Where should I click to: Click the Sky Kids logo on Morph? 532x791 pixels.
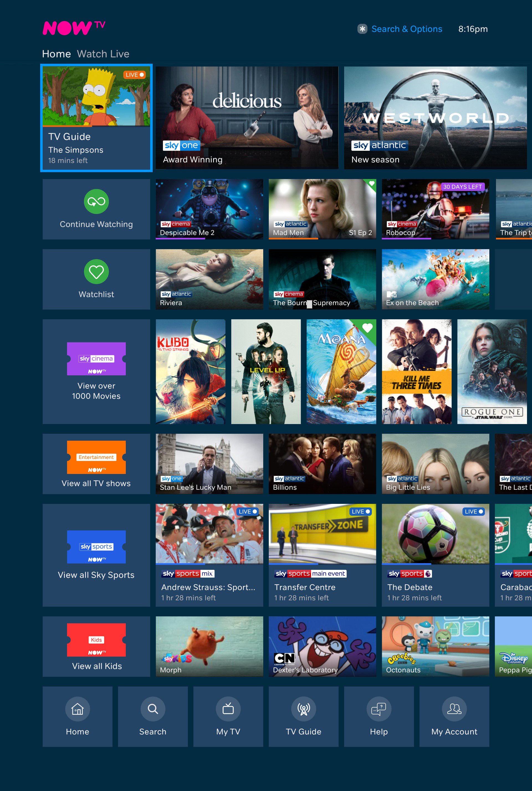click(x=177, y=658)
